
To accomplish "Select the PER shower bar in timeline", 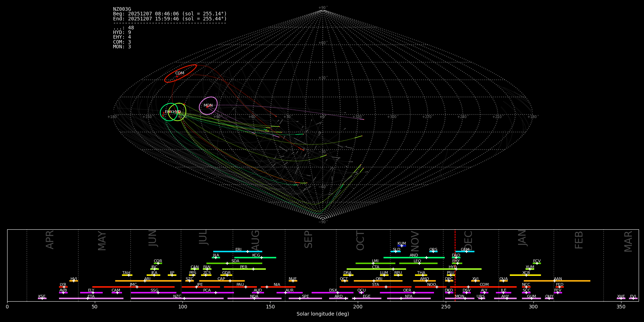I will pos(244,269).
